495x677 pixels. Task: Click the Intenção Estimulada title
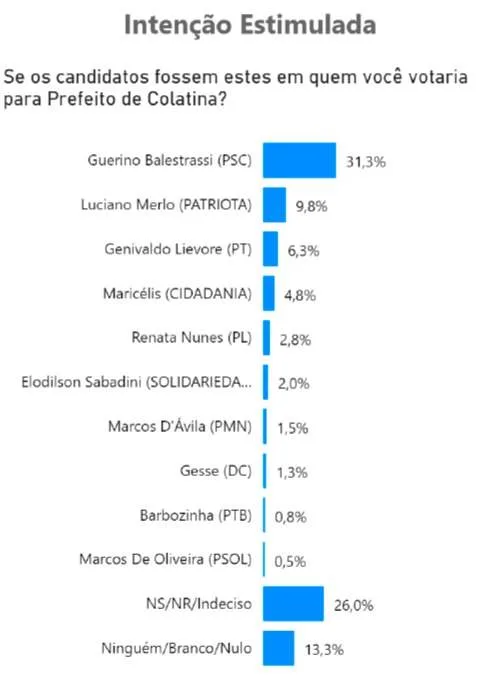[250, 25]
